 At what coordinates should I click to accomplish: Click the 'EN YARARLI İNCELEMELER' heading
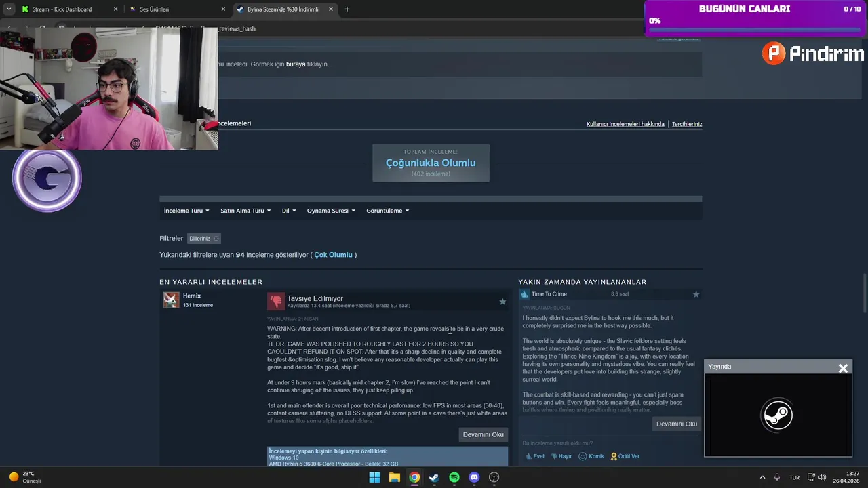pos(211,282)
